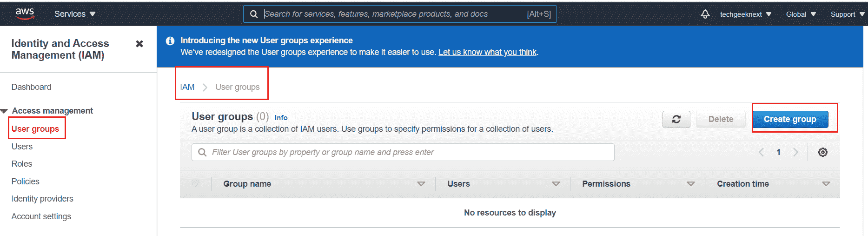Click the Group name column header
Image resolution: width=868 pixels, height=236 pixels.
tap(247, 184)
